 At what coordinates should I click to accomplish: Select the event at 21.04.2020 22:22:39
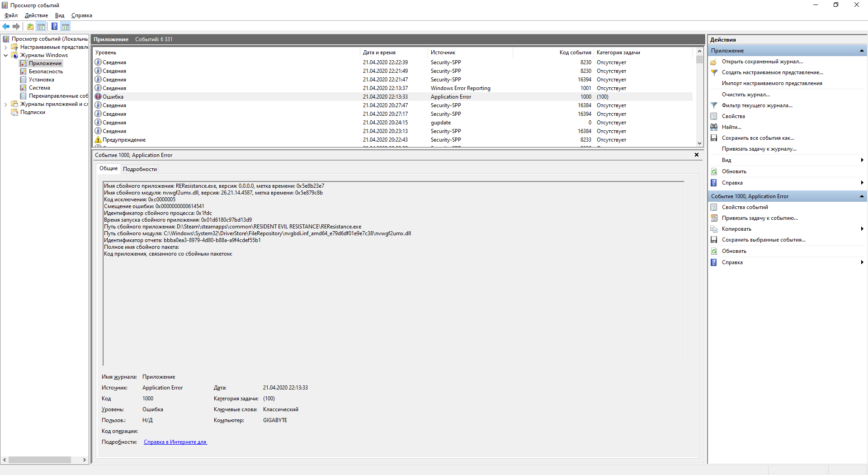(393, 62)
